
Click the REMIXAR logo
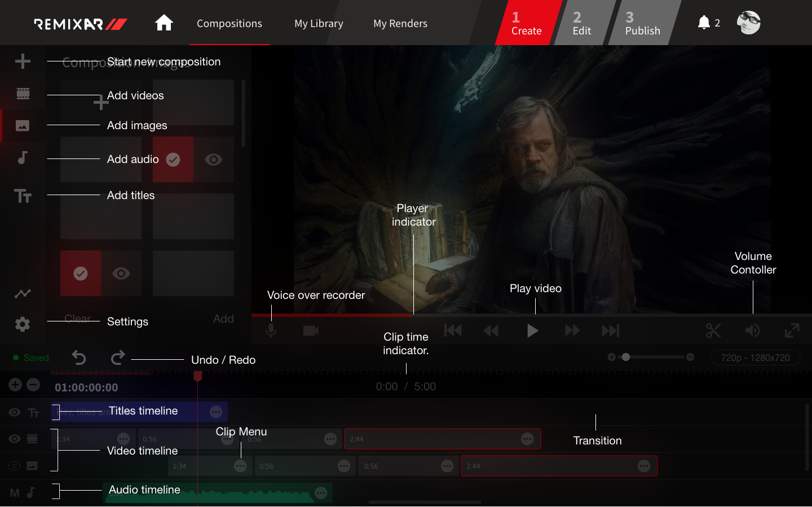[x=81, y=24]
